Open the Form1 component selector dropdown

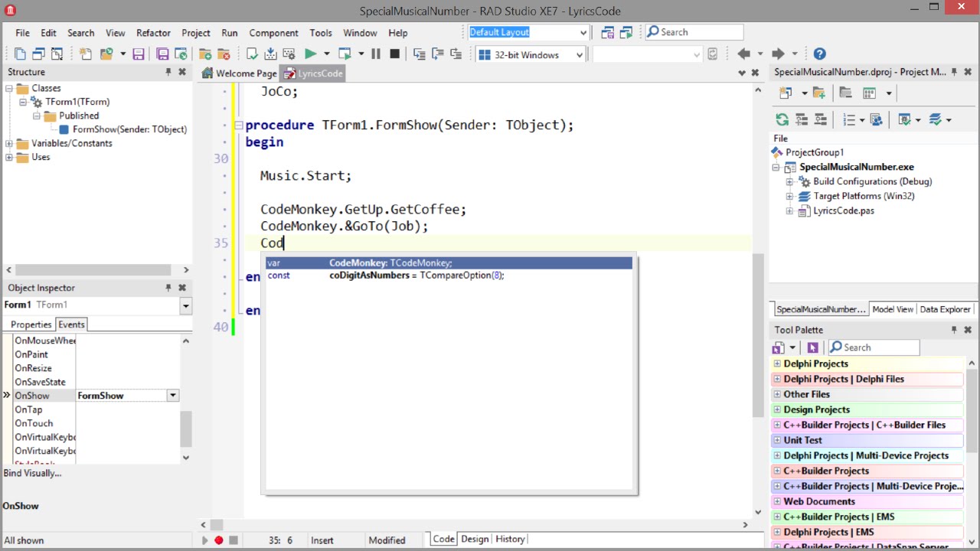pos(185,305)
